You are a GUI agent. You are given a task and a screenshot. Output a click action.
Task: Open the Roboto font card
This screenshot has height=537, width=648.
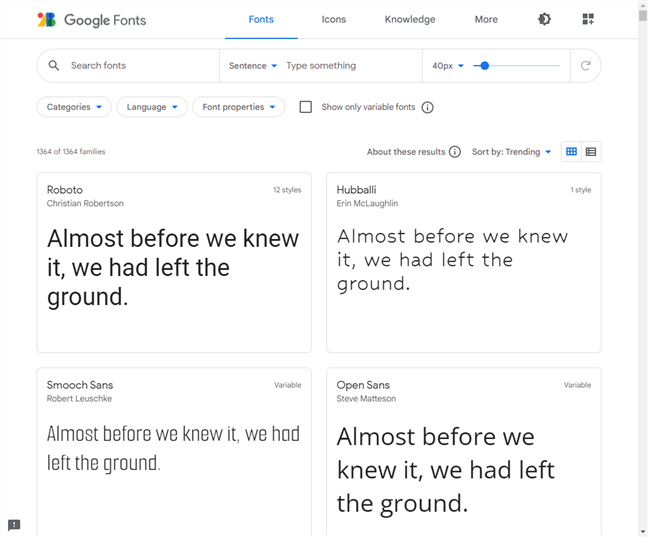pyautogui.click(x=174, y=263)
